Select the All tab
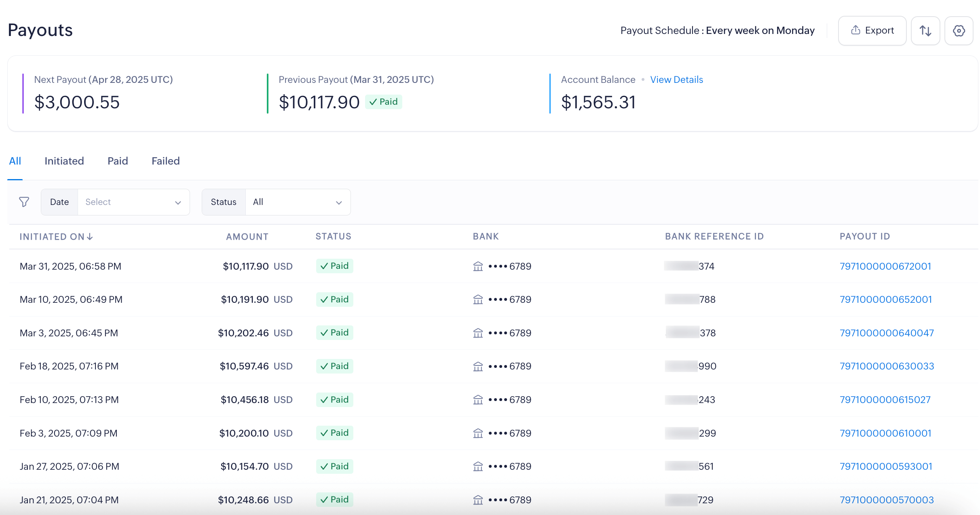Screen dimensions: 980x515 click(x=15, y=161)
